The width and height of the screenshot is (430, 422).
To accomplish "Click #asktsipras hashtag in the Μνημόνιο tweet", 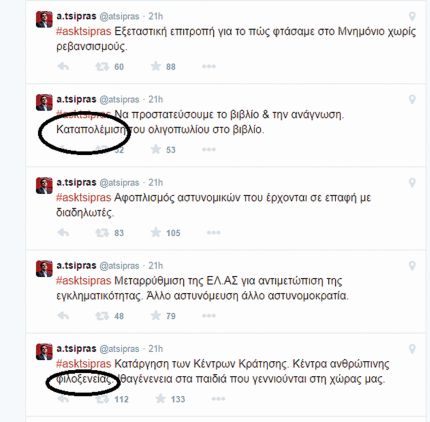I will tap(83, 31).
